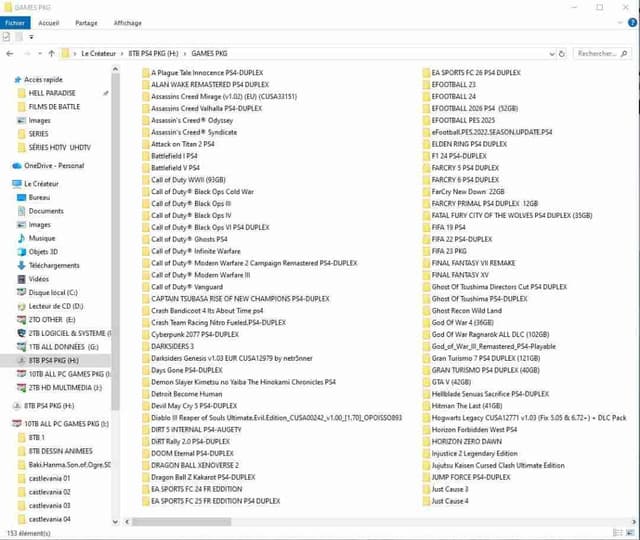The width and height of the screenshot is (640, 540).
Task: Open Objets 3D in sidebar
Action: (x=43, y=252)
